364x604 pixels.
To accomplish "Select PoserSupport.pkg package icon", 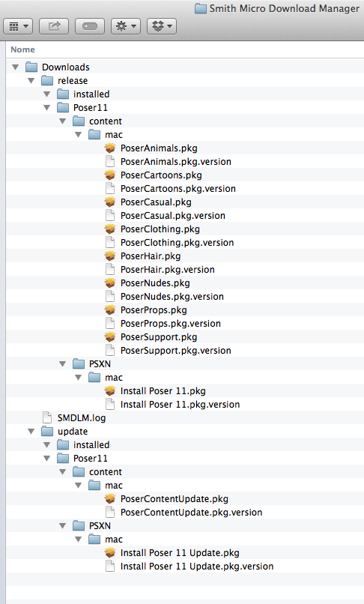I will [110, 336].
